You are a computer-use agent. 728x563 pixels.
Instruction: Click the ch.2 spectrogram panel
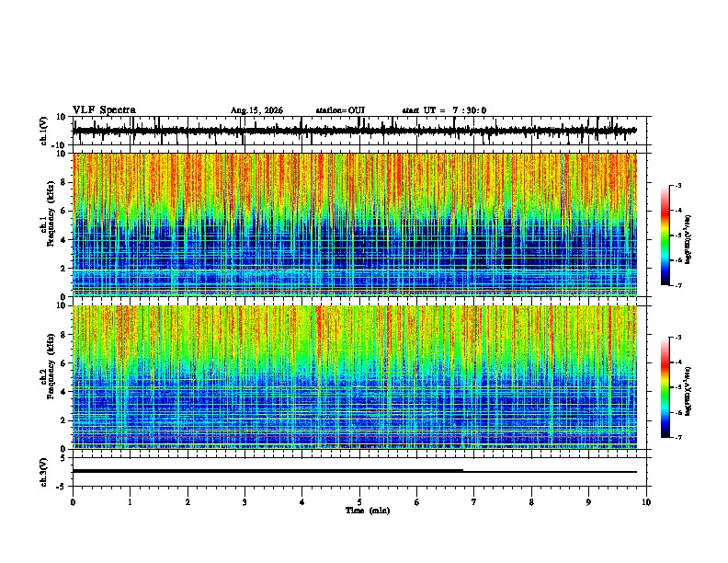coord(355,377)
